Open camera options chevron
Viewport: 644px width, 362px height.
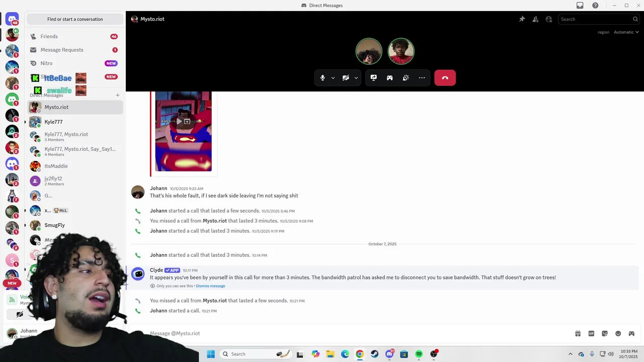point(356,78)
